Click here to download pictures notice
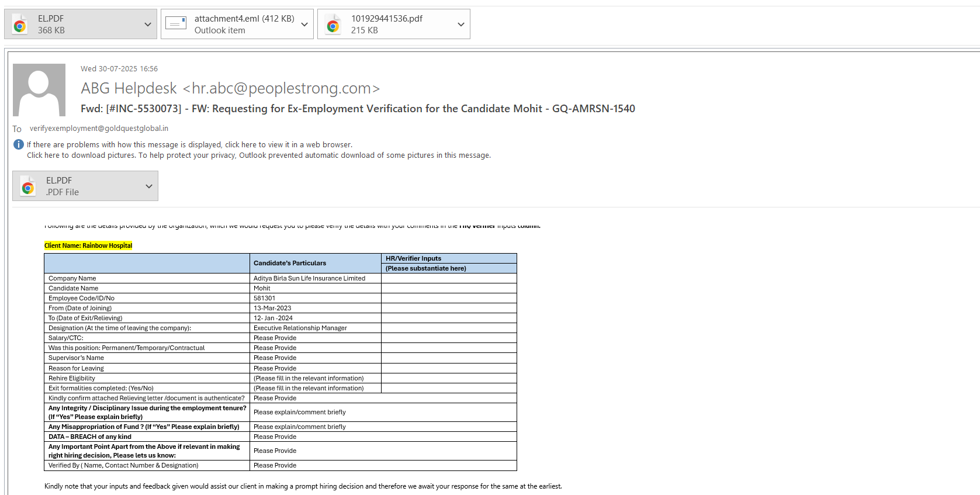This screenshot has width=980, height=495. (x=258, y=155)
